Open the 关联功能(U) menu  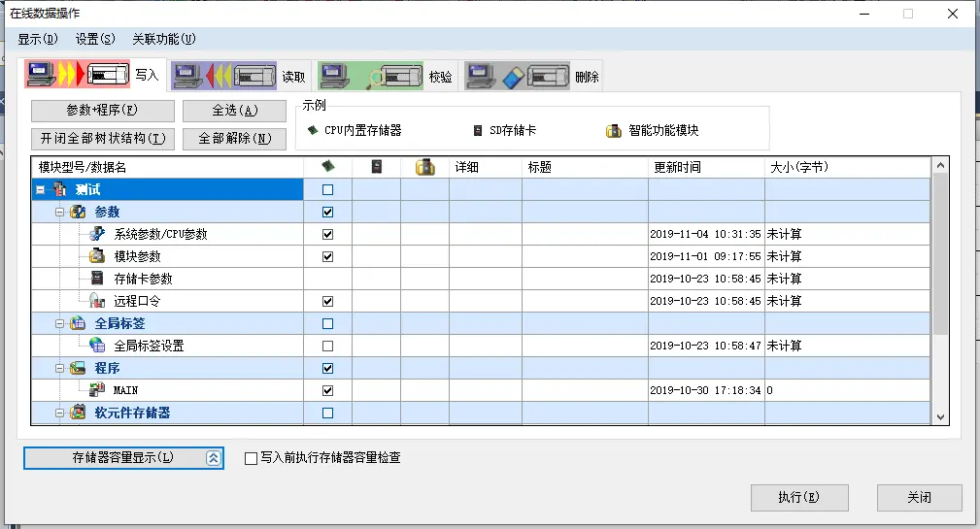(x=164, y=39)
